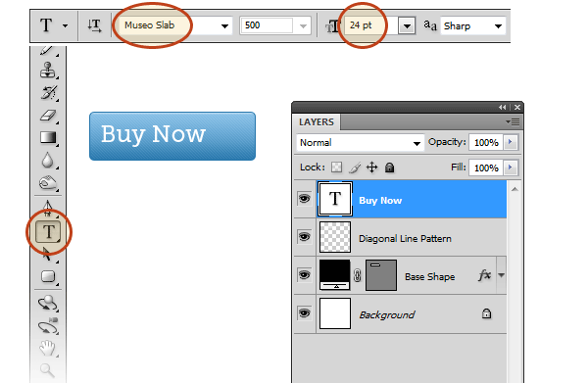
Task: Toggle Lock transparent pixels
Action: point(337,168)
